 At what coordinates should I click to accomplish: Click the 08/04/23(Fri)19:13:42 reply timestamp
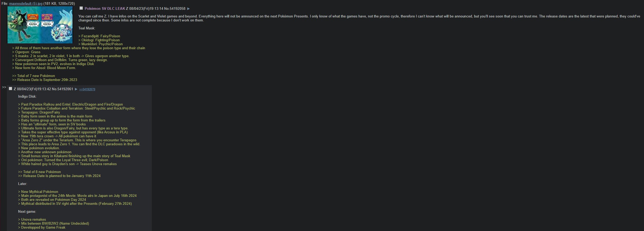pos(34,89)
